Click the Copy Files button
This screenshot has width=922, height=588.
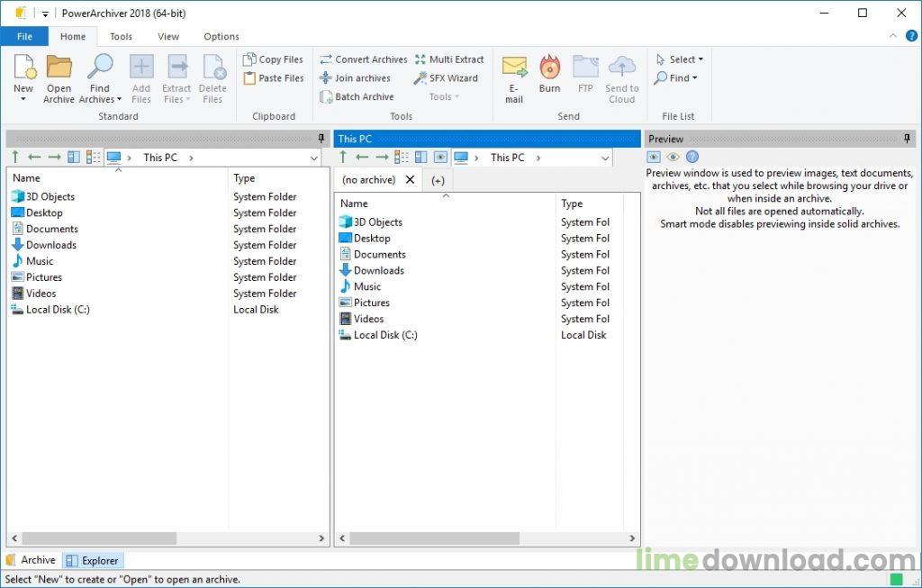[x=274, y=59]
